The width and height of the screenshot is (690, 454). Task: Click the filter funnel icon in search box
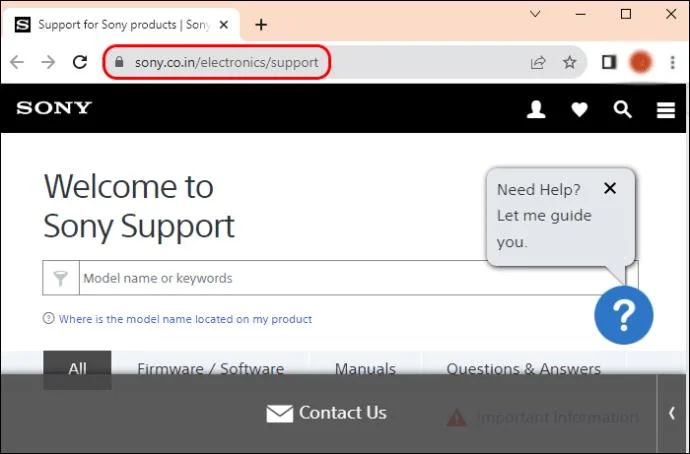(x=61, y=278)
